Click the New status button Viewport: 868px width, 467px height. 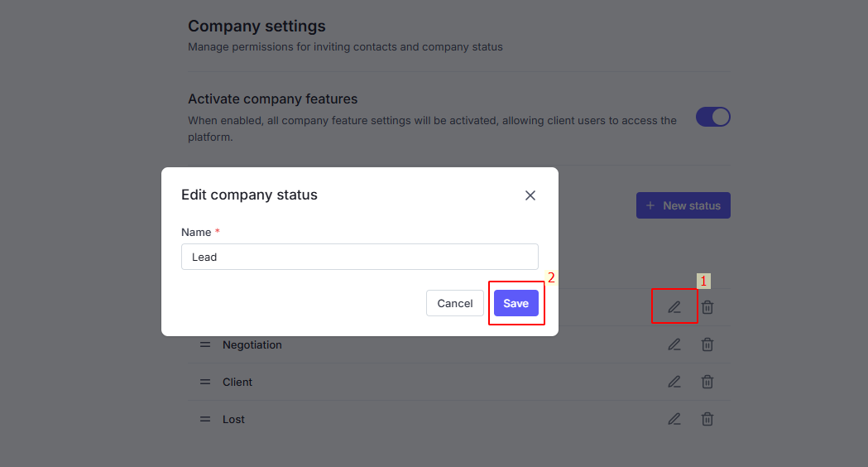[683, 205]
